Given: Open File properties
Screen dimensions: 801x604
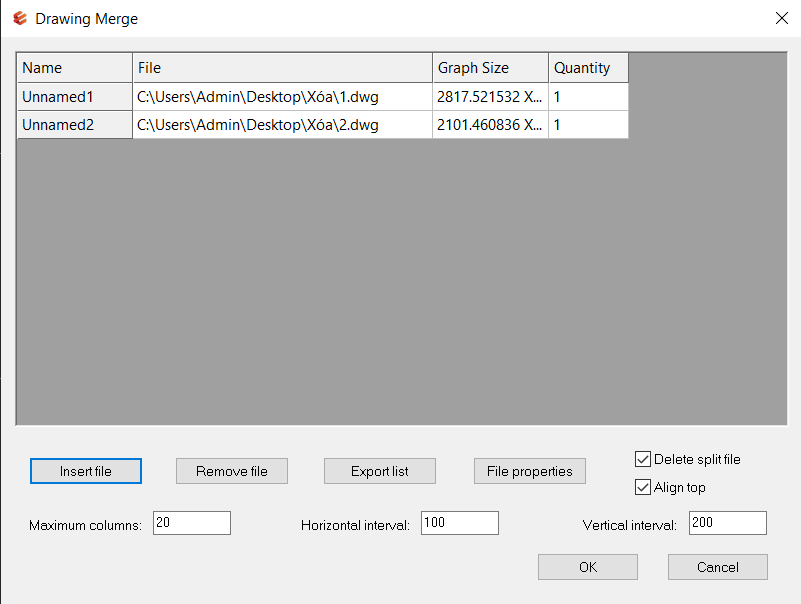Looking at the screenshot, I should [x=529, y=471].
